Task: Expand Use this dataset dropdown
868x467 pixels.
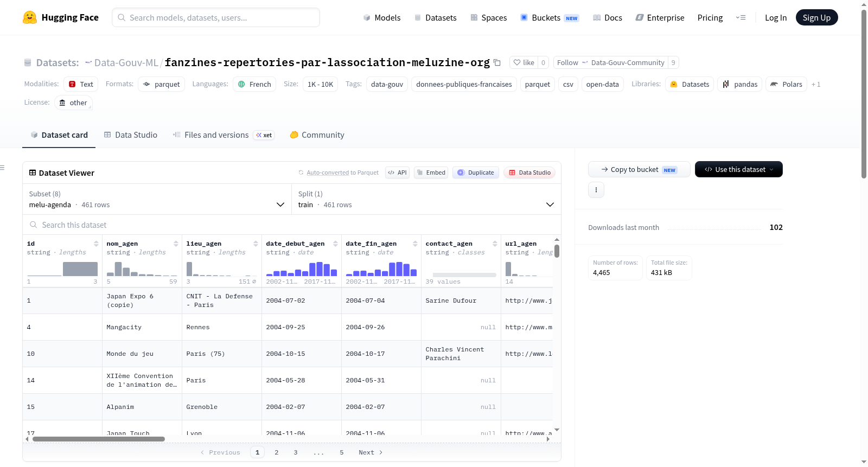Action: [739, 169]
